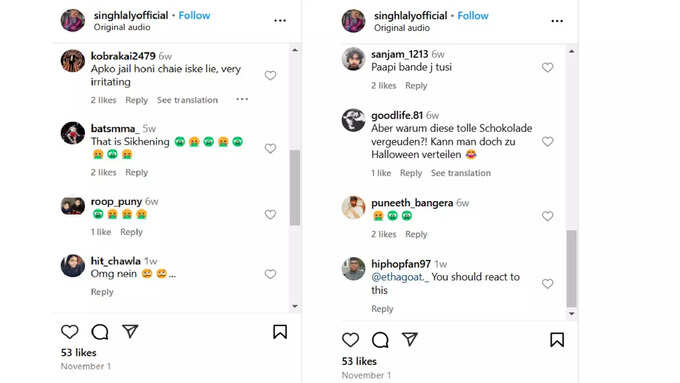This screenshot has width=680, height=383.
Task: Like goodlife.81's comment heart
Action: coord(547,141)
